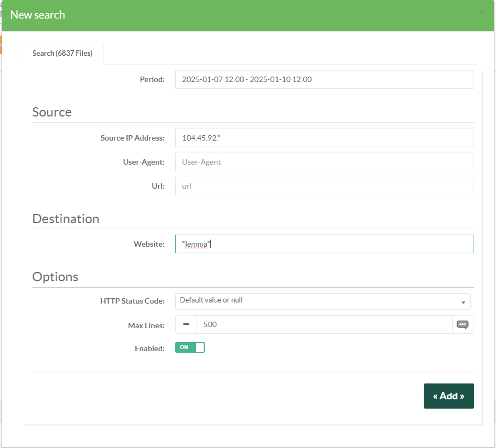This screenshot has height=448, width=496.
Task: Click the Enabled label text
Action: (x=149, y=348)
